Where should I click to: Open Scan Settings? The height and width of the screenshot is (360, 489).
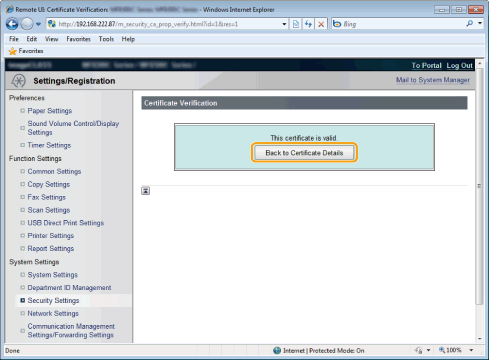(49, 210)
